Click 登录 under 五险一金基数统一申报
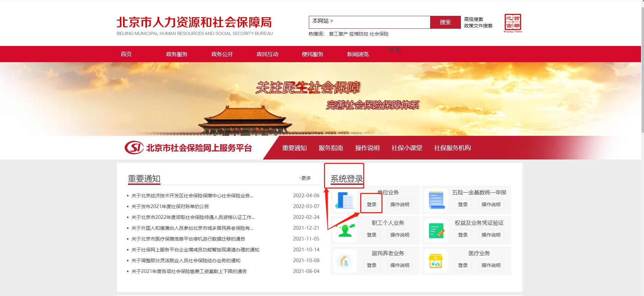644x296 pixels. click(x=463, y=204)
